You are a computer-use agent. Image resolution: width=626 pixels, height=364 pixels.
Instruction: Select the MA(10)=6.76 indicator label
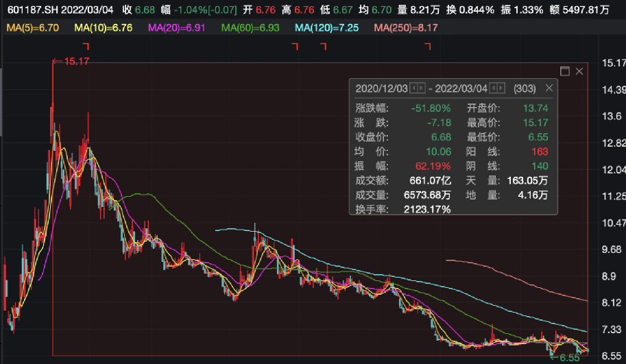[102, 27]
